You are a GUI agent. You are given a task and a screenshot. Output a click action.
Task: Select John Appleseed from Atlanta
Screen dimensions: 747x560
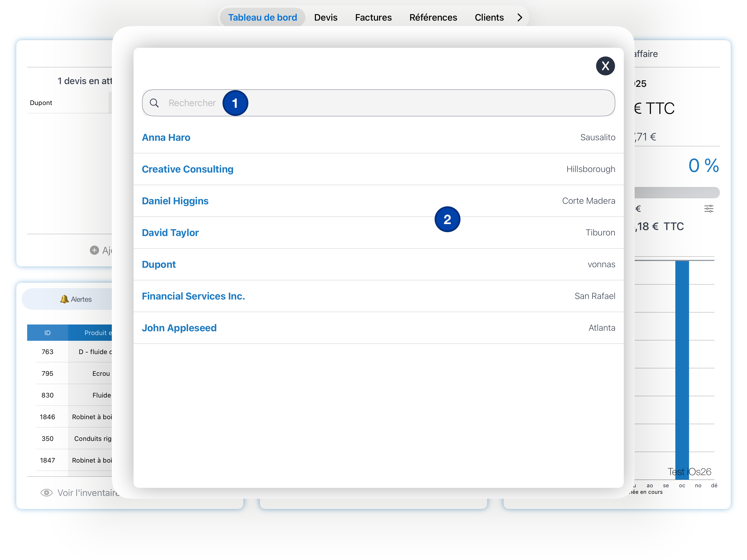[x=179, y=328]
